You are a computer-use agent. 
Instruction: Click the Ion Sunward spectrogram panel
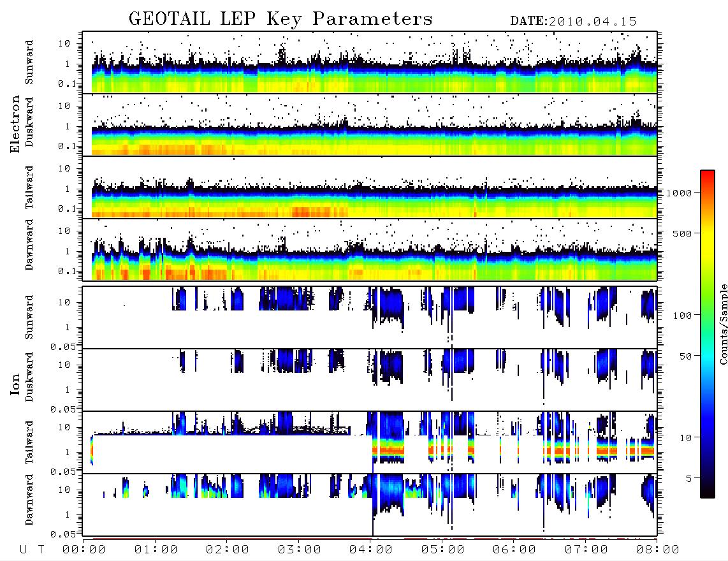370,317
